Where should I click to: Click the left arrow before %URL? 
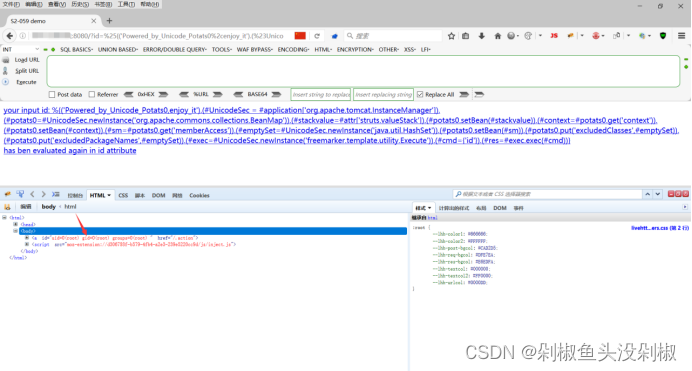coord(184,94)
